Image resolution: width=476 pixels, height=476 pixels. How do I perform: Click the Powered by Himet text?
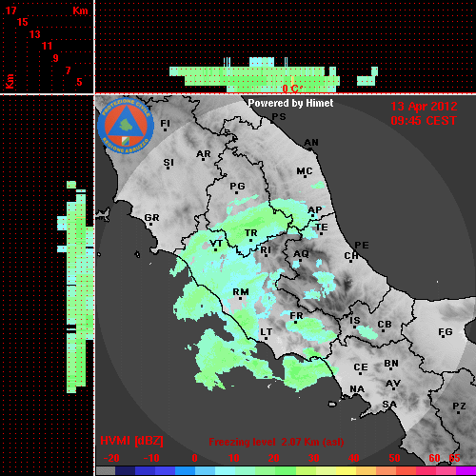(290, 103)
